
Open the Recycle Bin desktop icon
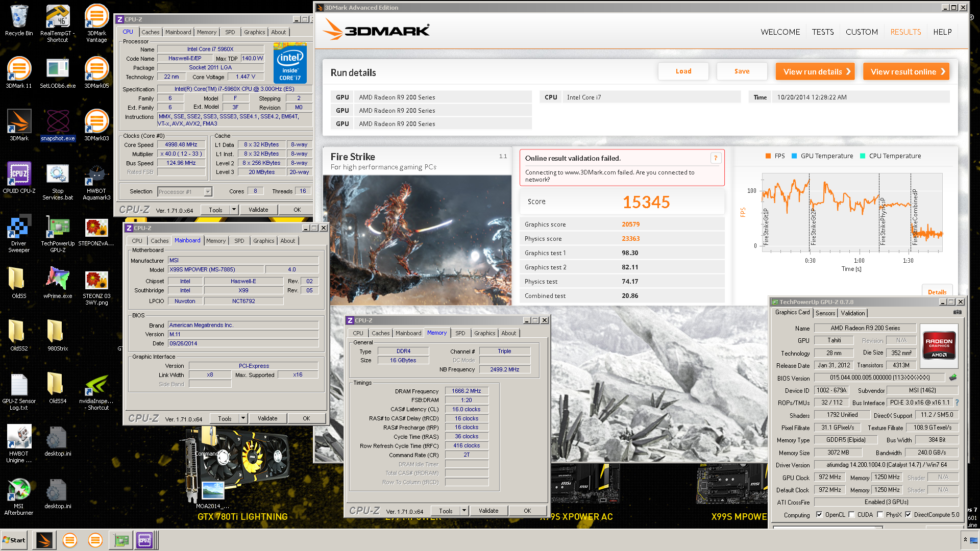pos(19,20)
